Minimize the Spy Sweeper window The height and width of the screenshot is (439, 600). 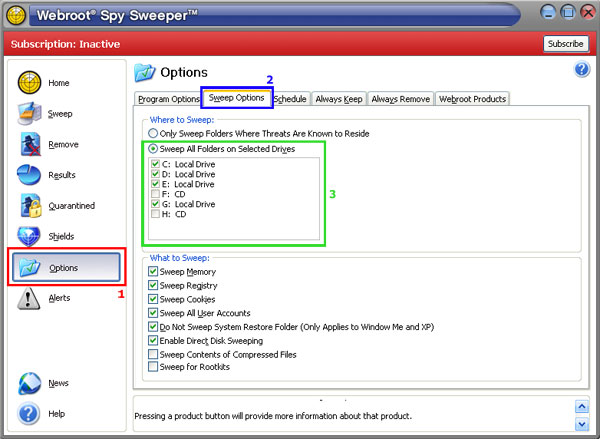pos(548,12)
